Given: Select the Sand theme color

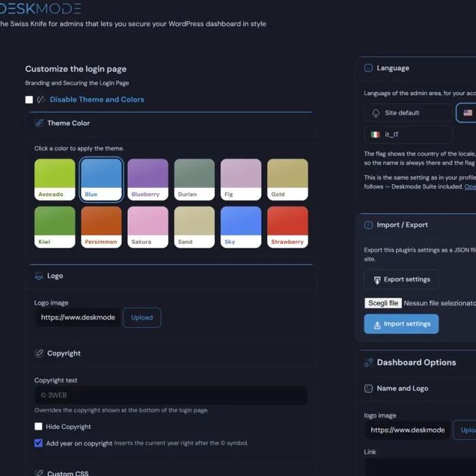Looking at the screenshot, I should coord(194,227).
